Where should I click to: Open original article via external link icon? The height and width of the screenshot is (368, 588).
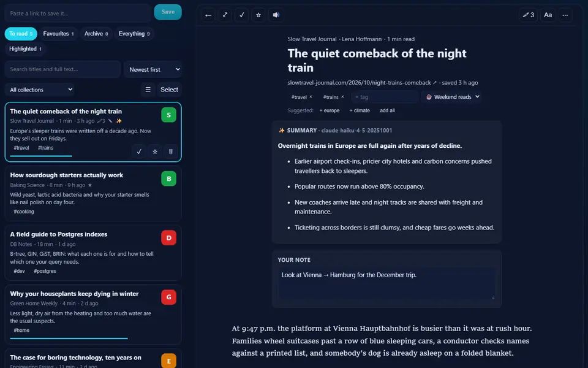tap(435, 83)
